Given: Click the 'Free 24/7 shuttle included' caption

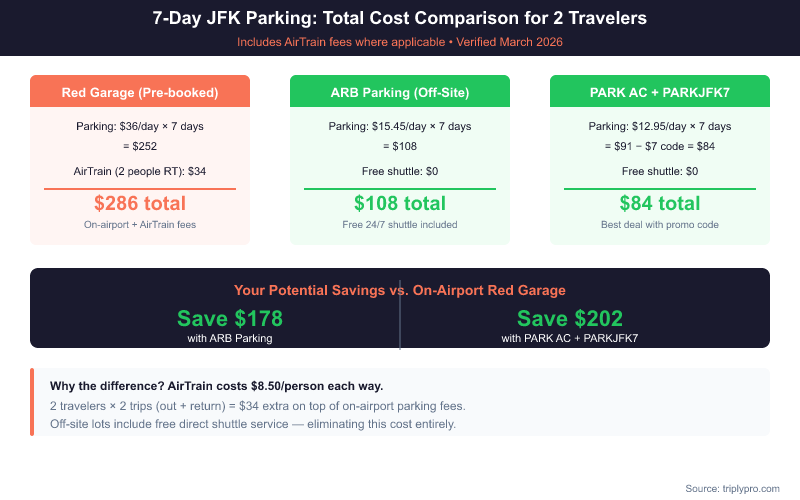Looking at the screenshot, I should click(x=400, y=225).
